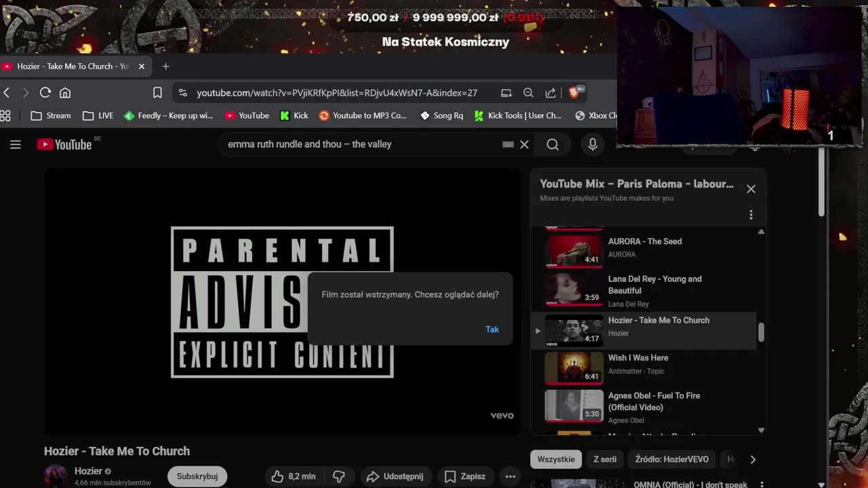Screen dimensions: 868x488
Task: Open more actions three-dot button under video
Action: pyautogui.click(x=511, y=476)
